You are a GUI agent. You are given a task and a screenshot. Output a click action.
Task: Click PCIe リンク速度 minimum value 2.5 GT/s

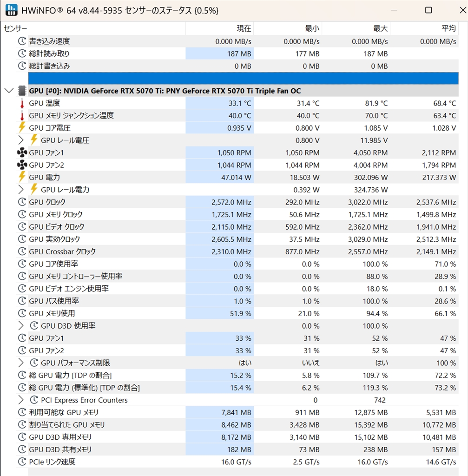[x=306, y=462]
